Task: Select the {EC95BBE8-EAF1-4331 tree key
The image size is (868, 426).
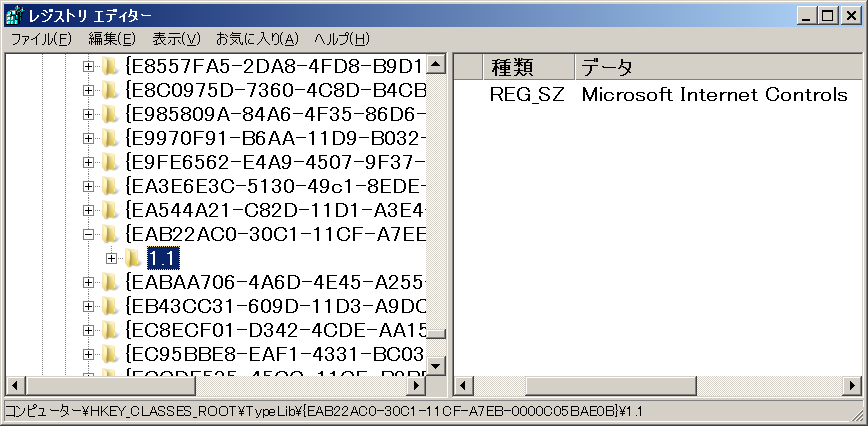Action: [275, 354]
